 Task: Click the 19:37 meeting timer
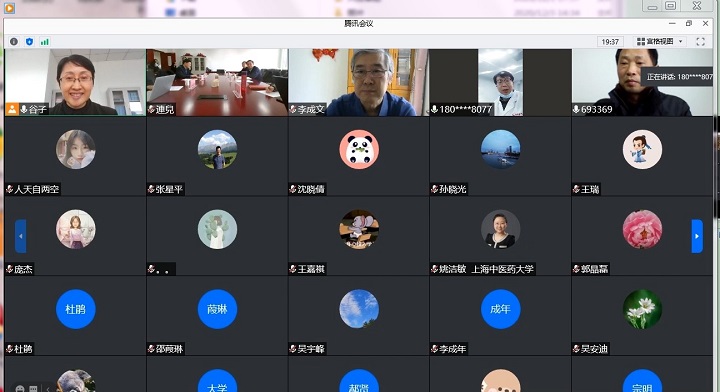tap(610, 42)
